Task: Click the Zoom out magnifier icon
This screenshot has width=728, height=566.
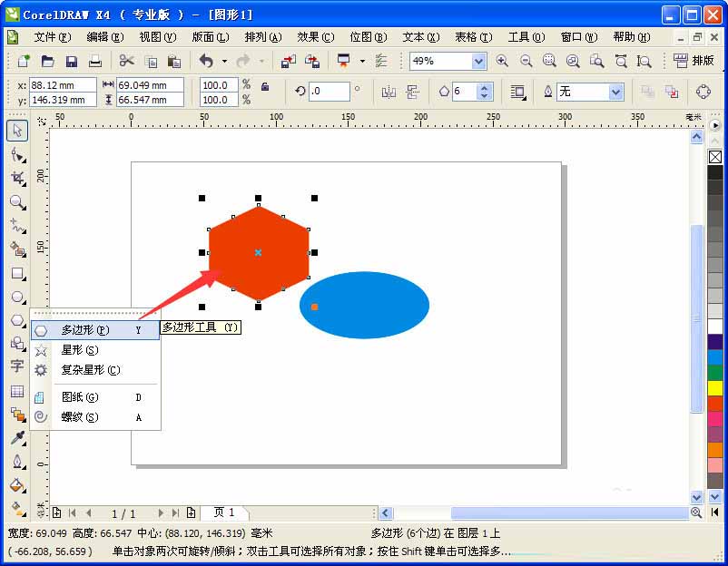Action: 526,61
